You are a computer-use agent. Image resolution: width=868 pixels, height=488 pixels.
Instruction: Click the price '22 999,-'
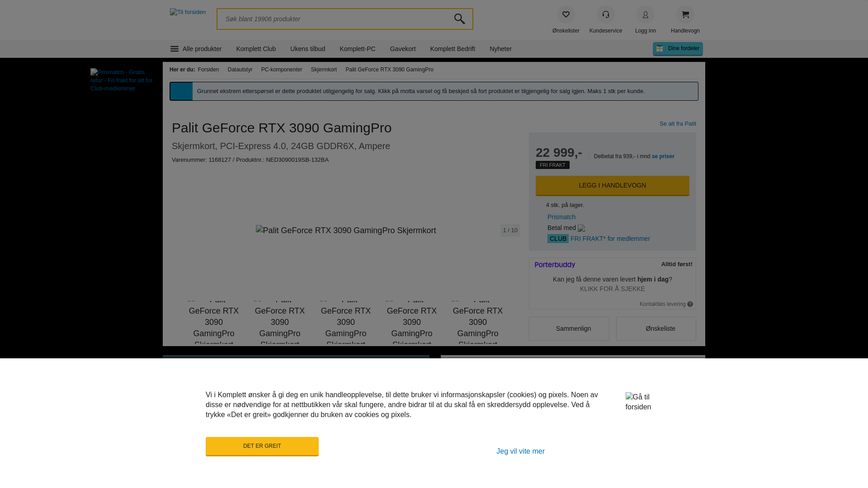pos(559,153)
